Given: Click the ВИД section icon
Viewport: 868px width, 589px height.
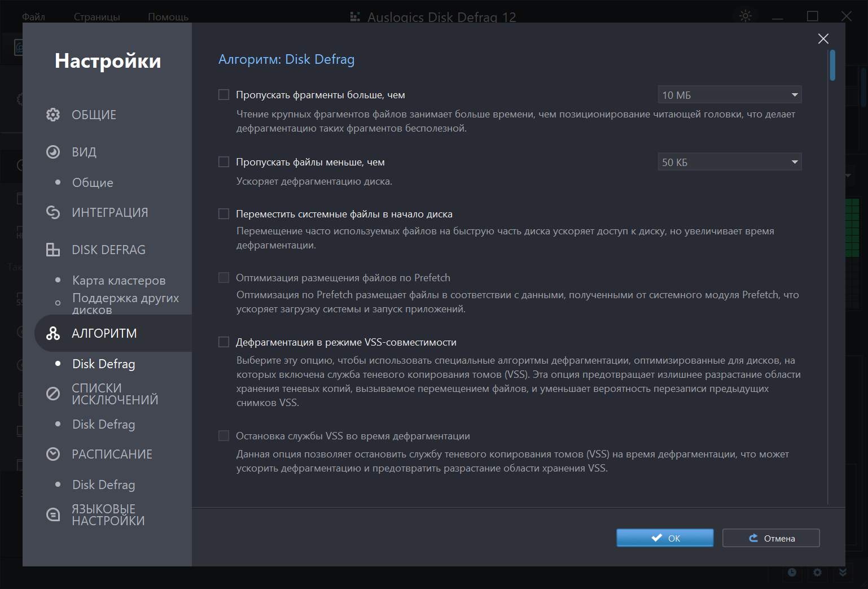Looking at the screenshot, I should [x=53, y=152].
